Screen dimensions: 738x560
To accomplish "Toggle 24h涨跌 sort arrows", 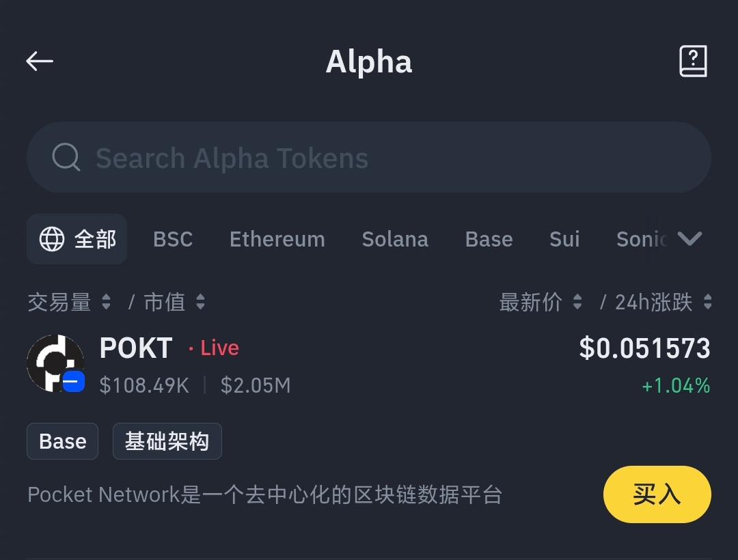I will [x=707, y=302].
